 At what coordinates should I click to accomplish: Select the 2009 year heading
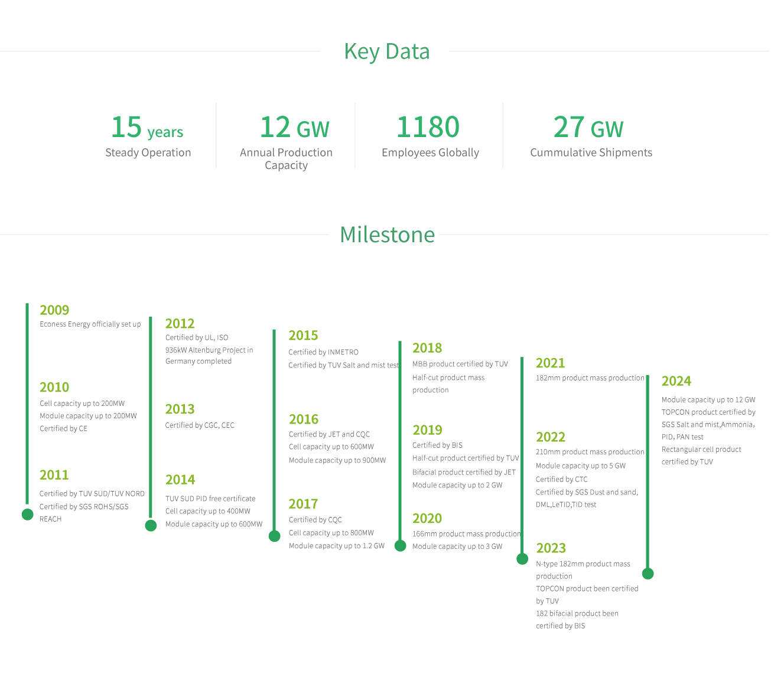(54, 310)
